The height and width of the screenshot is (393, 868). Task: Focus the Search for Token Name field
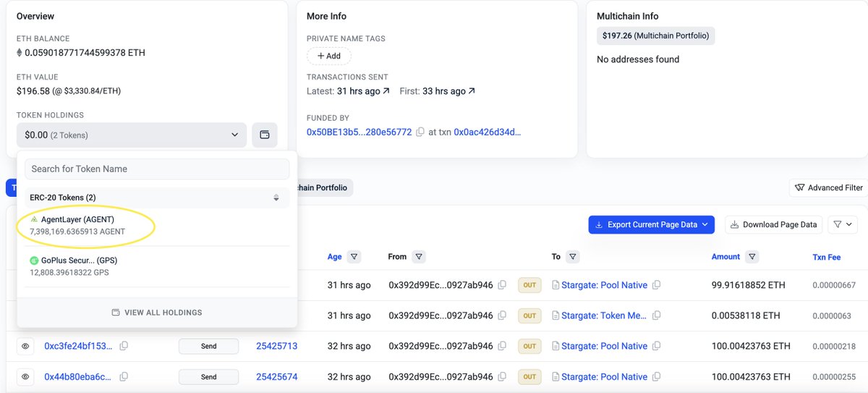(157, 169)
